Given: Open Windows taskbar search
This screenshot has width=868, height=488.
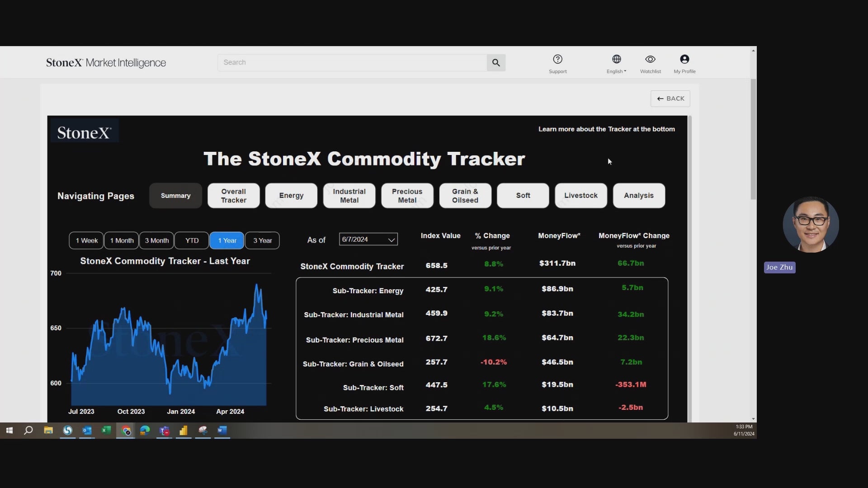Looking at the screenshot, I should (28, 431).
